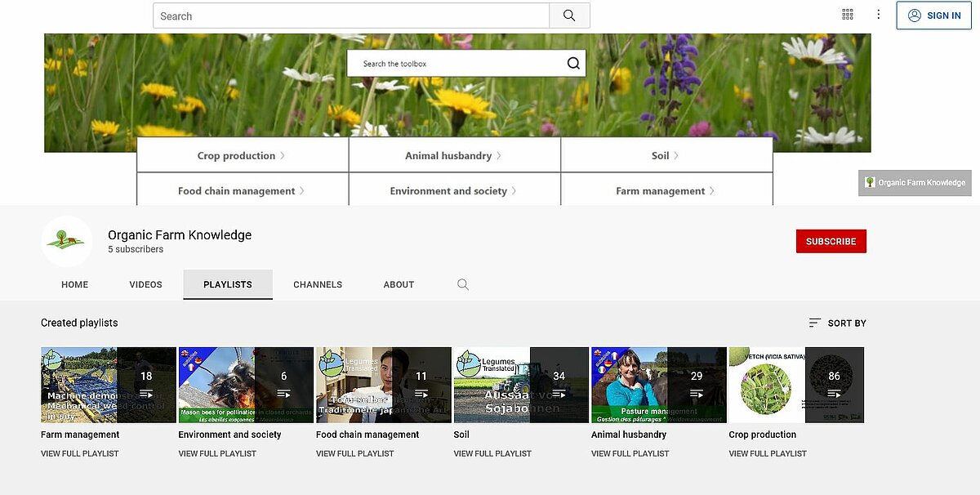The width and height of the screenshot is (980, 495).
Task: Open the YouTube apps grid icon
Action: [x=848, y=15]
